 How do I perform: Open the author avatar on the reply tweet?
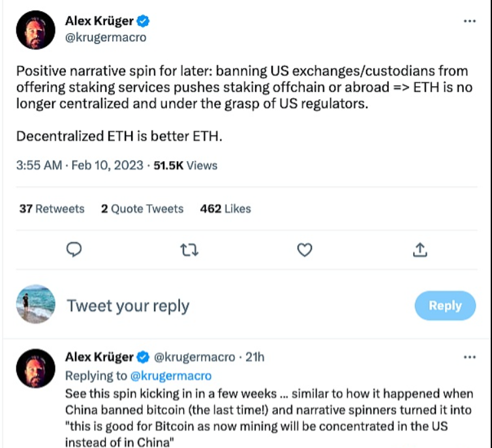[x=35, y=367]
